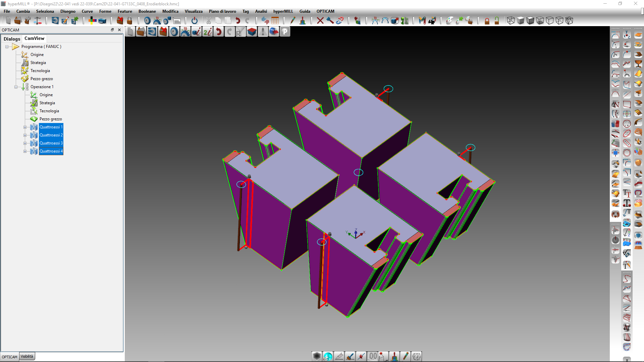644x362 pixels.
Task: Open the Booleane menu
Action: point(147,11)
